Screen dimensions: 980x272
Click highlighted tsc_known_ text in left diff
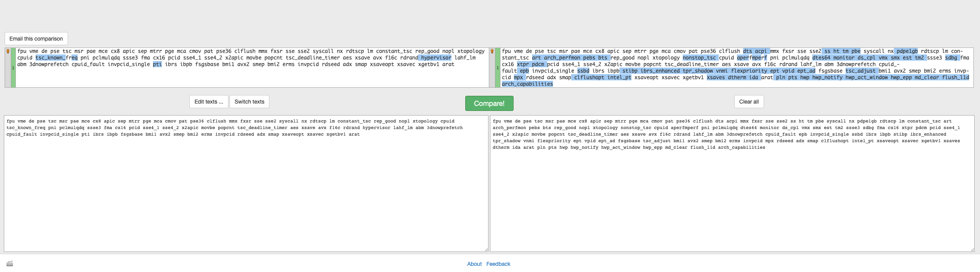coord(50,58)
